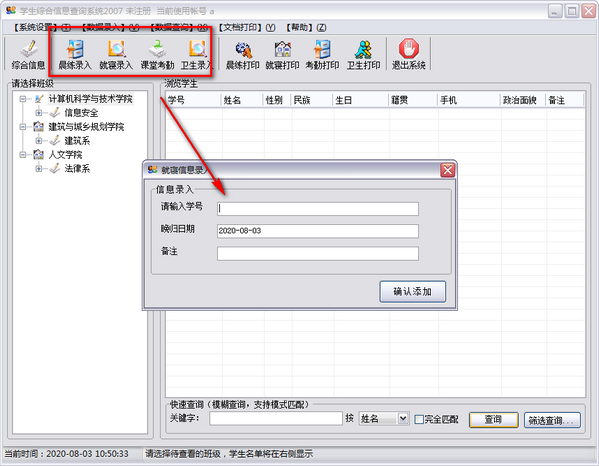This screenshot has width=599, height=466.
Task: Click the red 退出系统 stop icon
Action: [x=408, y=49]
